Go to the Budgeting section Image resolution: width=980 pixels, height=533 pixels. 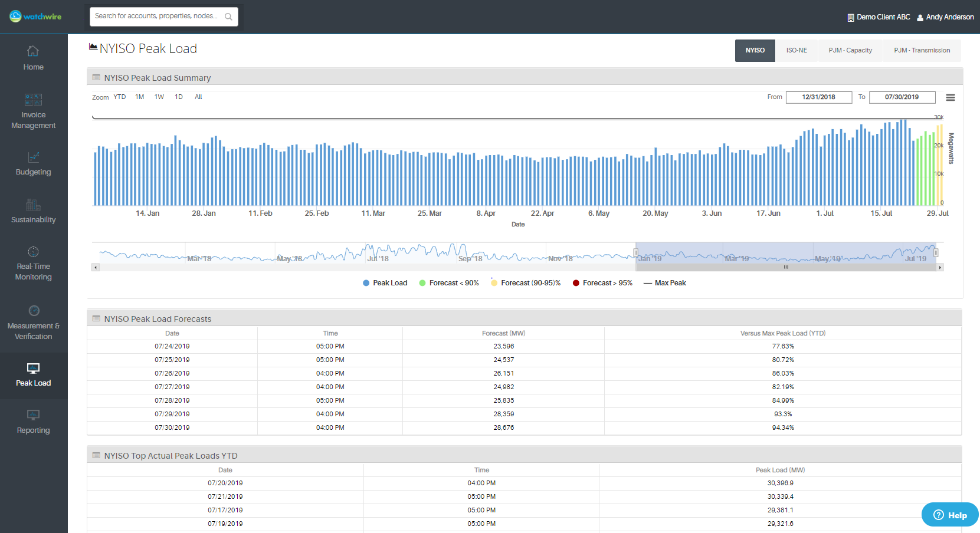pyautogui.click(x=33, y=164)
